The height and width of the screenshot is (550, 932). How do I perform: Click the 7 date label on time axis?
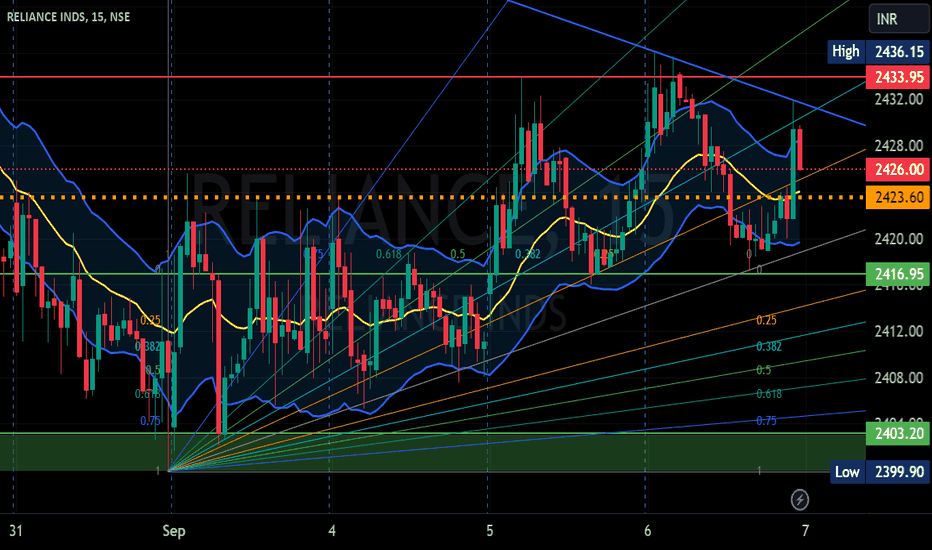tap(805, 531)
